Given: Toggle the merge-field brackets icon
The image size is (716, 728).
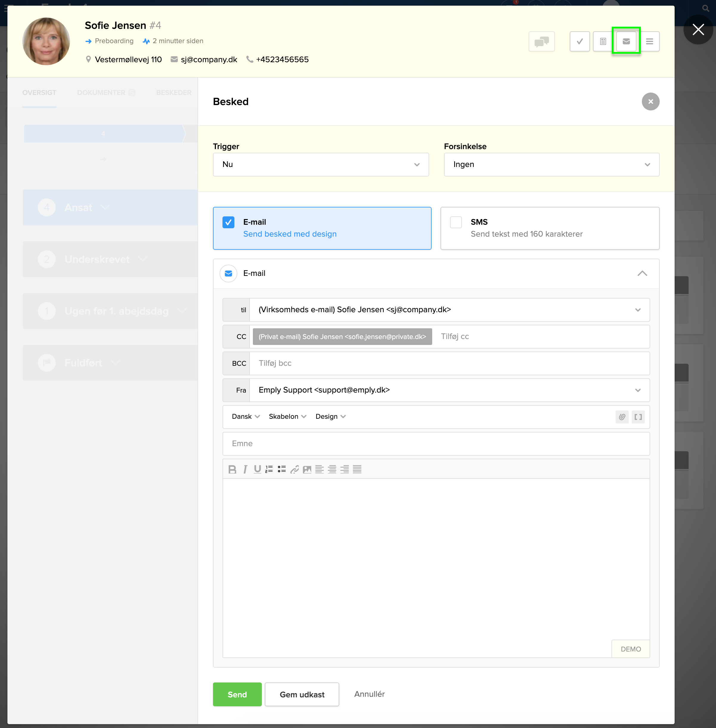Looking at the screenshot, I should point(638,417).
